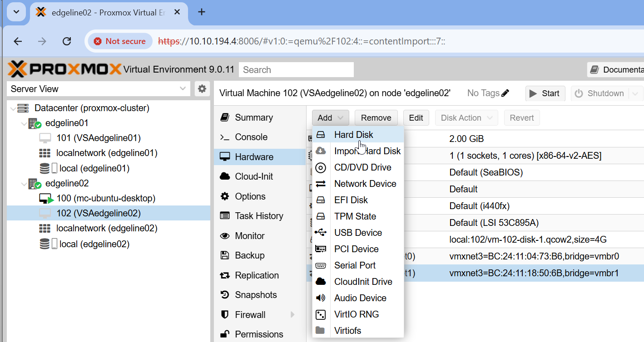The height and width of the screenshot is (342, 644).
Task: Open the Server View dropdown
Action: [x=183, y=88]
